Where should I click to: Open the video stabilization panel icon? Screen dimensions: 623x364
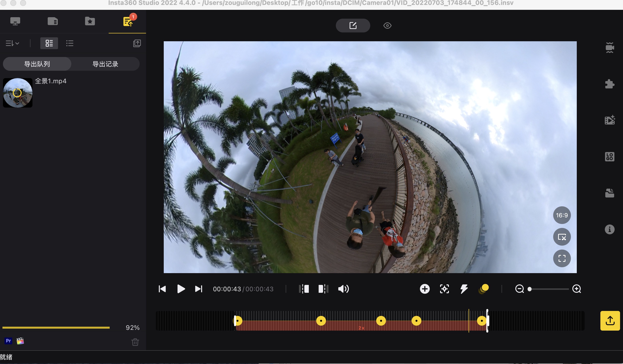(610, 48)
